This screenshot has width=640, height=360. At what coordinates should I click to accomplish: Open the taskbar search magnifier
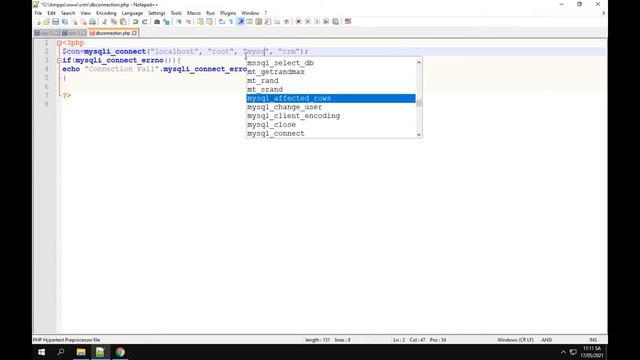tap(61, 352)
